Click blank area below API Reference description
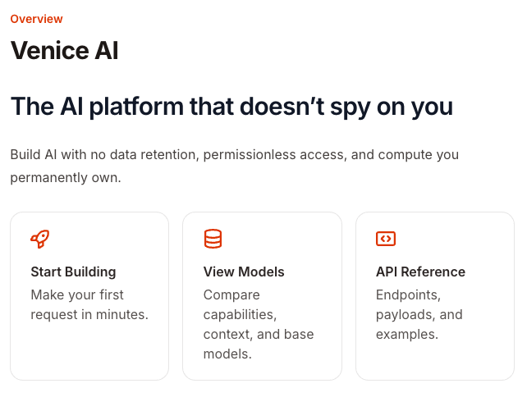This screenshot has width=527, height=420. point(434,362)
